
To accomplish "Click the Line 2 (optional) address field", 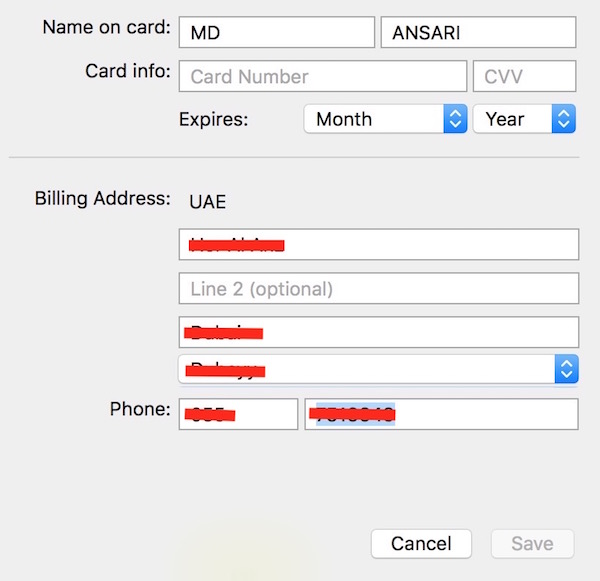I will click(378, 289).
